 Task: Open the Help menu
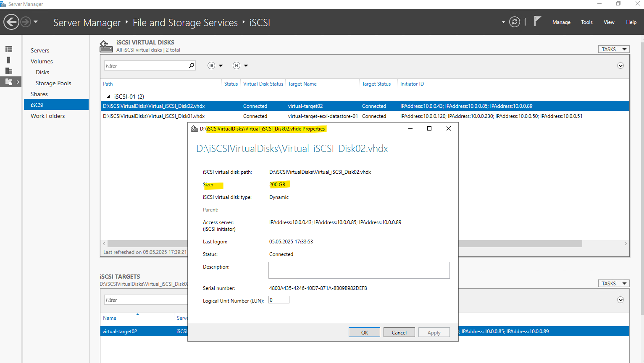point(631,22)
